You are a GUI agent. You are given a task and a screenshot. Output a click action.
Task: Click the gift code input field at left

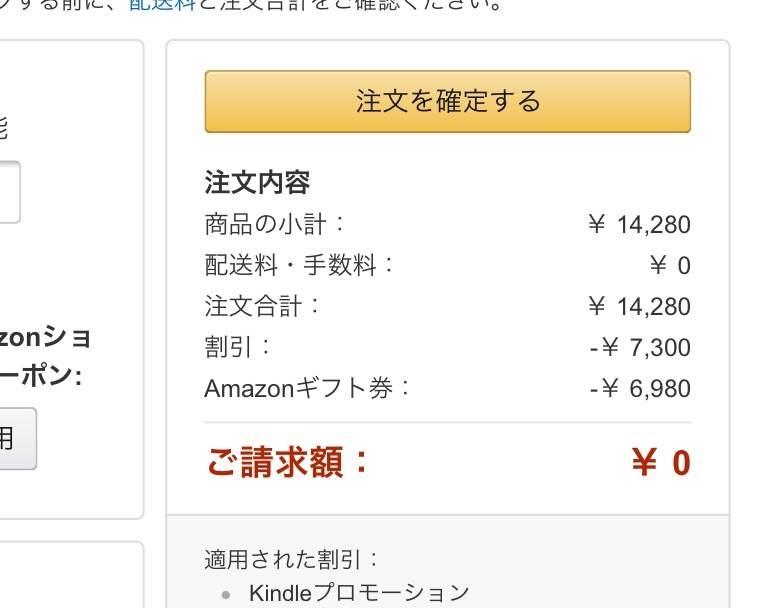click(9, 192)
